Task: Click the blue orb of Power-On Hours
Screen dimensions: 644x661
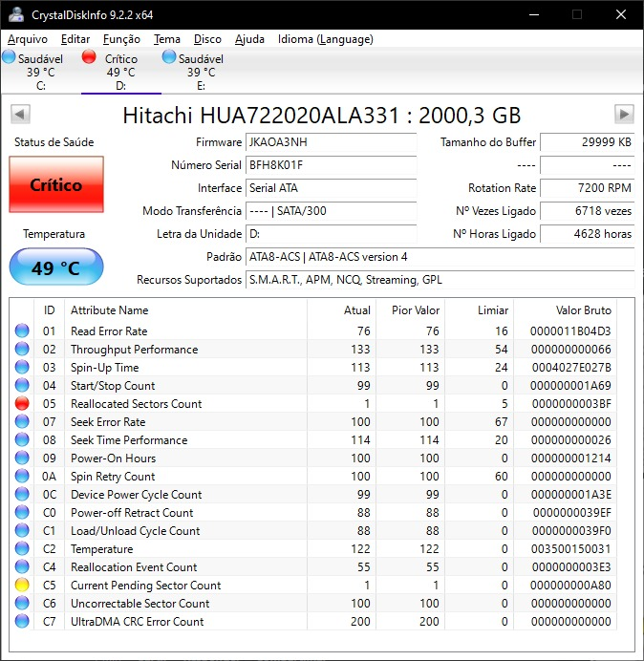Action: (22, 458)
